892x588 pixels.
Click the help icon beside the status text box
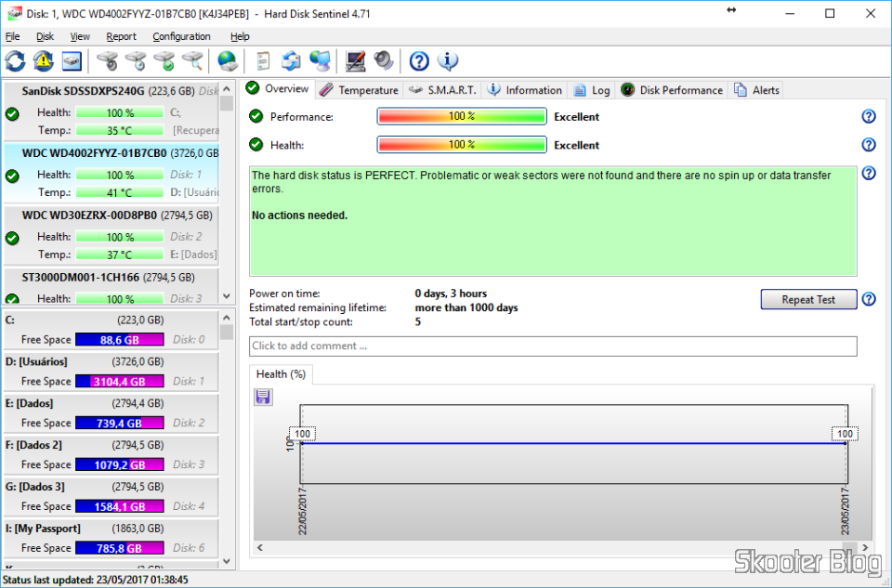coord(869,173)
